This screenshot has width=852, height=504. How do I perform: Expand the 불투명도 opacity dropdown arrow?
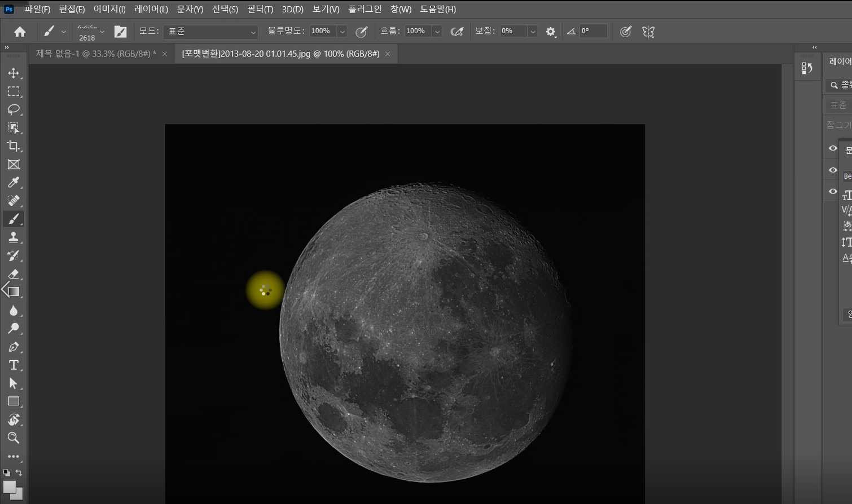(x=342, y=32)
